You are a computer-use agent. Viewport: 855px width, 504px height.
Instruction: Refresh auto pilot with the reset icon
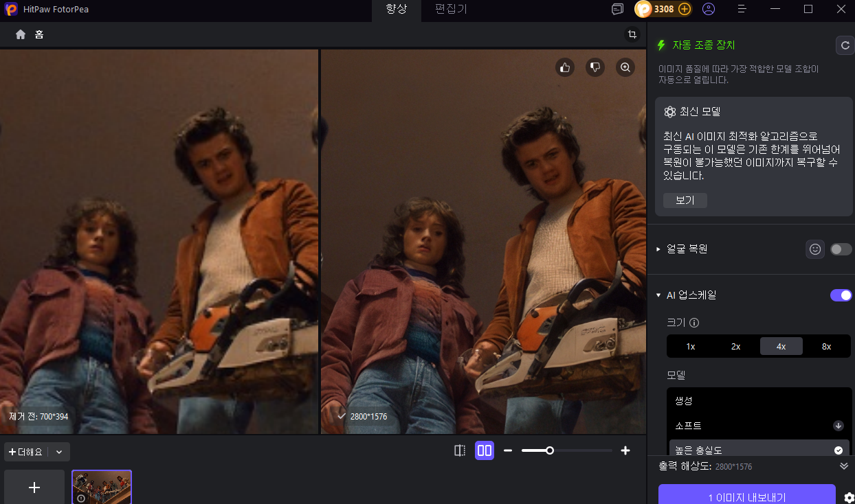click(845, 45)
